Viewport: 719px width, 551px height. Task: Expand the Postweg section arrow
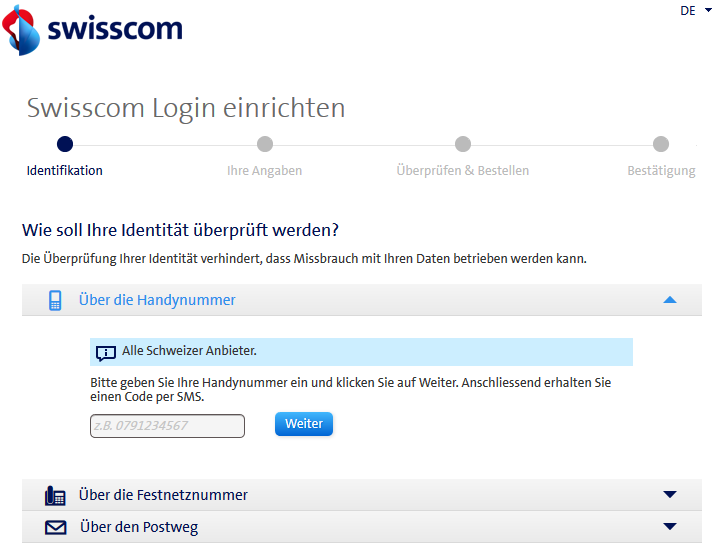670,527
